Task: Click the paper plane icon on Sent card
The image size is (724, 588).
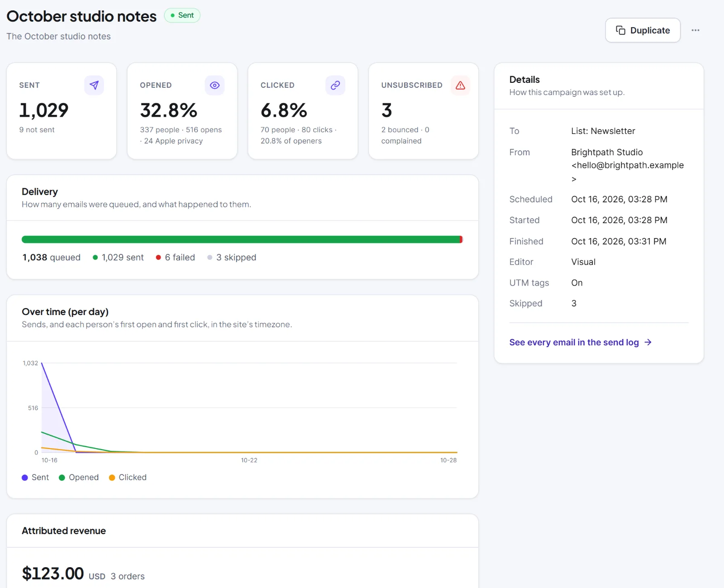Action: 94,85
